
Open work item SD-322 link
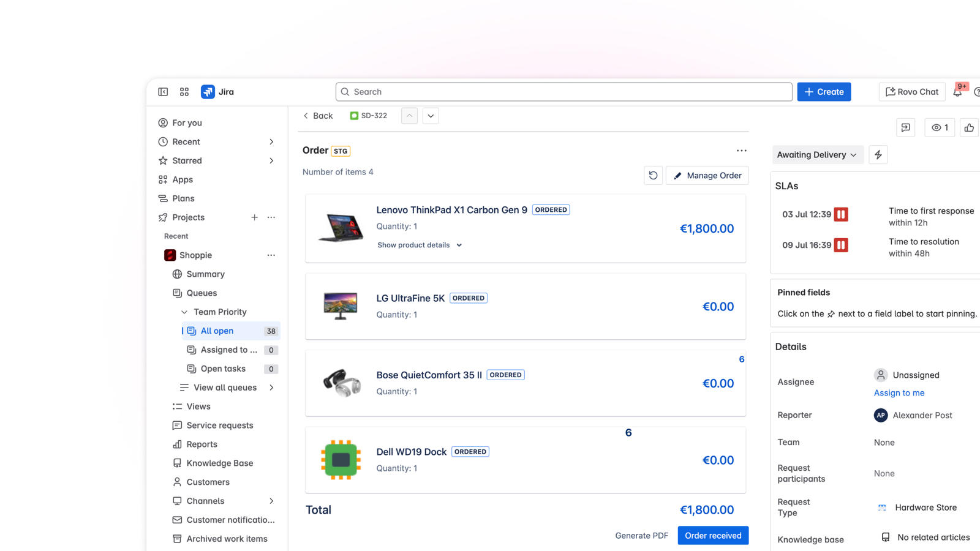click(x=369, y=116)
